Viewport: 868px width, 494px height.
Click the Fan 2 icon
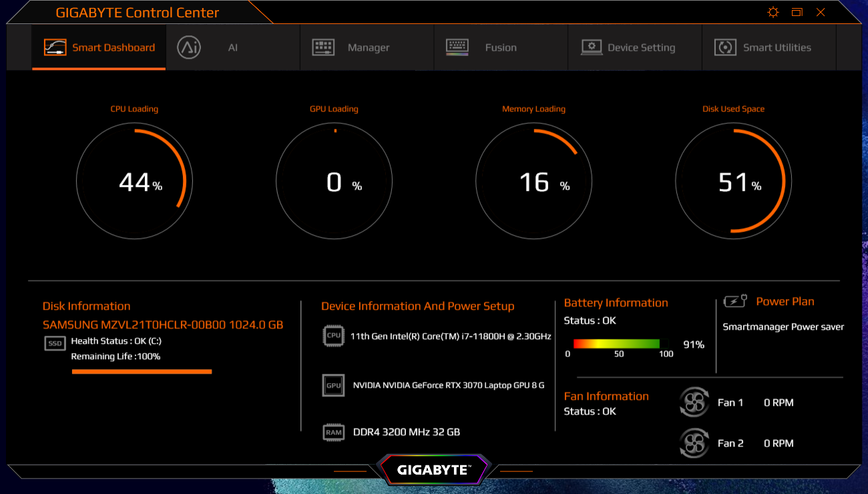click(694, 443)
